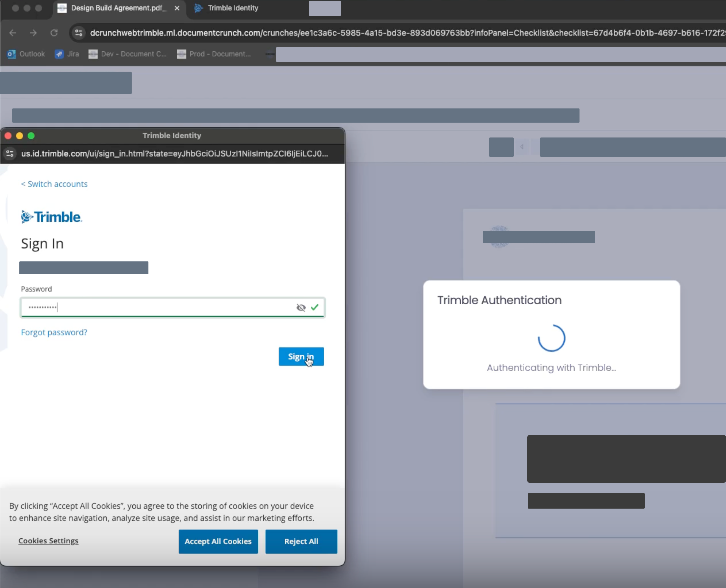Click the Trimble logo on sign-in page
726x588 pixels.
(x=52, y=217)
